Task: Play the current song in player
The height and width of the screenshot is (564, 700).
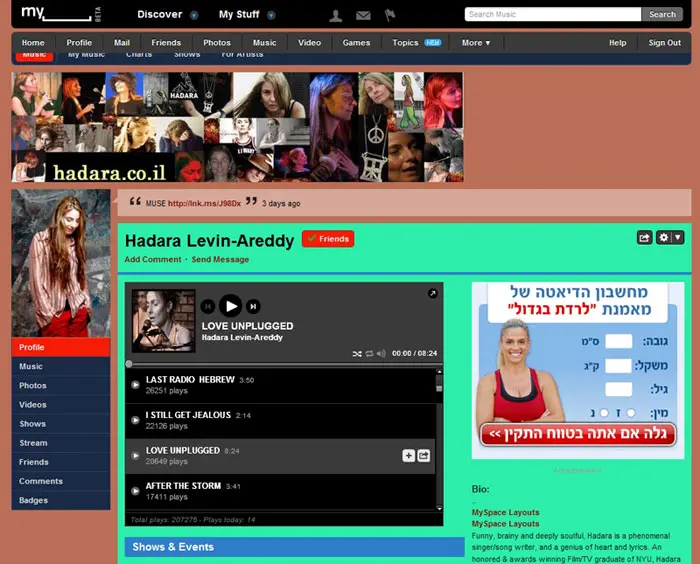Action: pyautogui.click(x=230, y=306)
